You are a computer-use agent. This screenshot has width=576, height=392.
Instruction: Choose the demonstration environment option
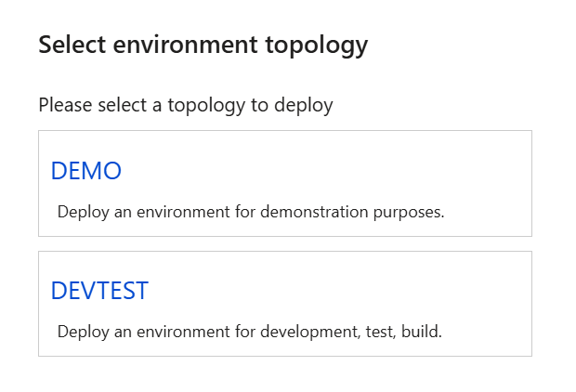(285, 183)
